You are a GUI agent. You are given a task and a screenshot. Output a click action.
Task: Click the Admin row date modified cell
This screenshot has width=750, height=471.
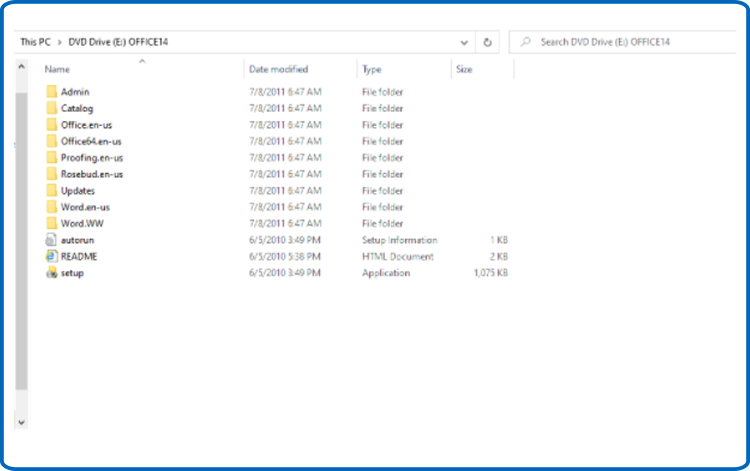pos(286,92)
